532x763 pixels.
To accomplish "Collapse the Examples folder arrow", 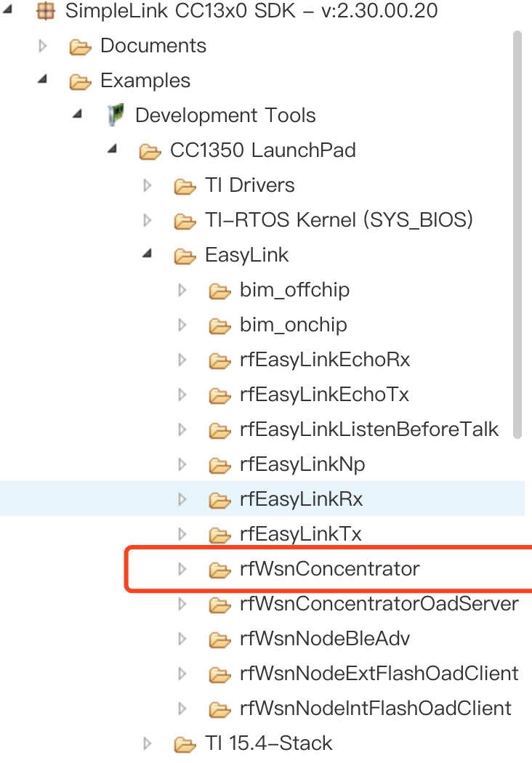I will click(43, 80).
